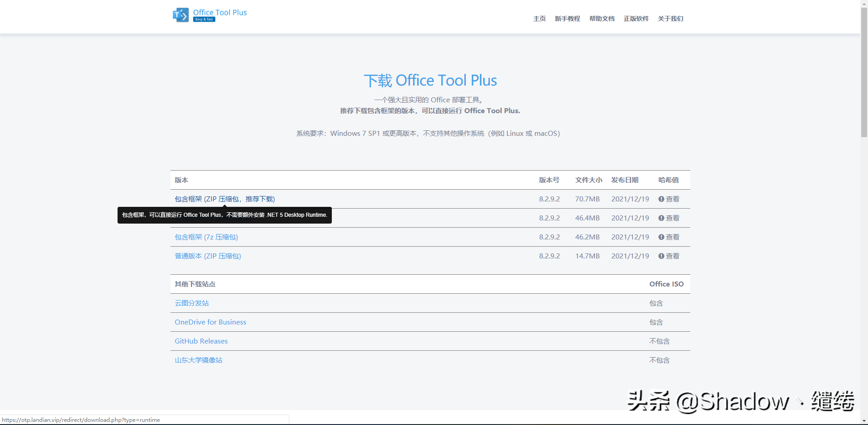Download 包含框架 (7z 压缩包)
868x425 pixels.
206,237
